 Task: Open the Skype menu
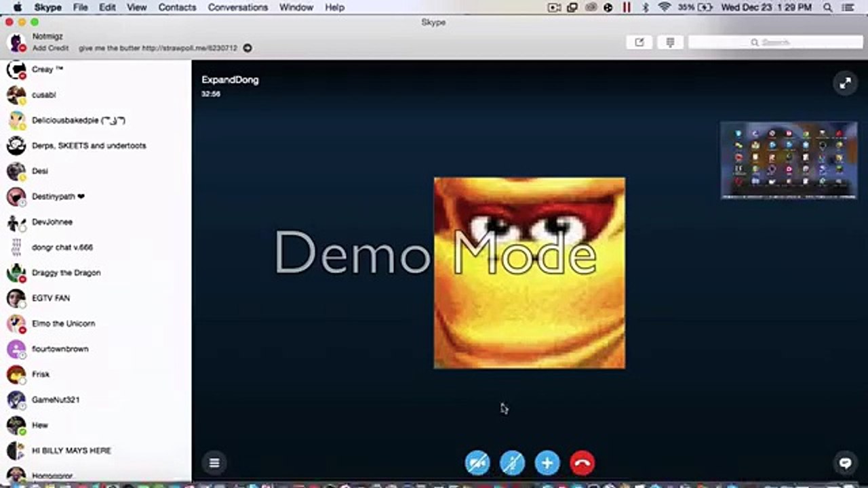pos(48,7)
